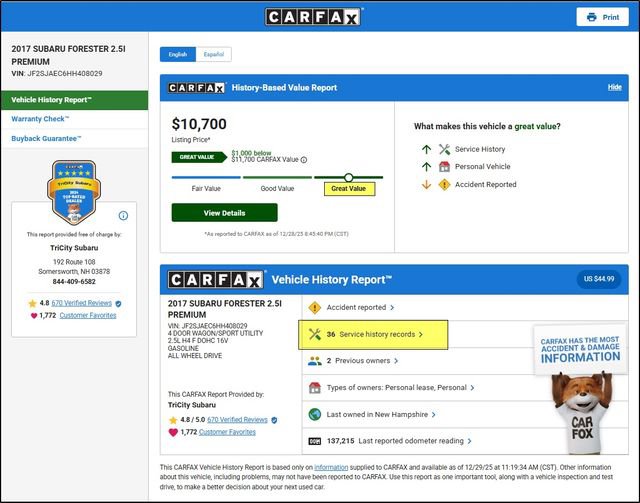Viewport: 640px width, 503px height.
Task: Click the odometer reading icon
Action: [315, 440]
